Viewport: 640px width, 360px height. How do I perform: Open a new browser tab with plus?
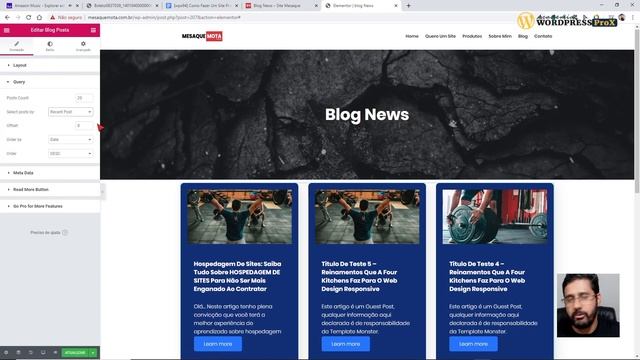tap(408, 6)
